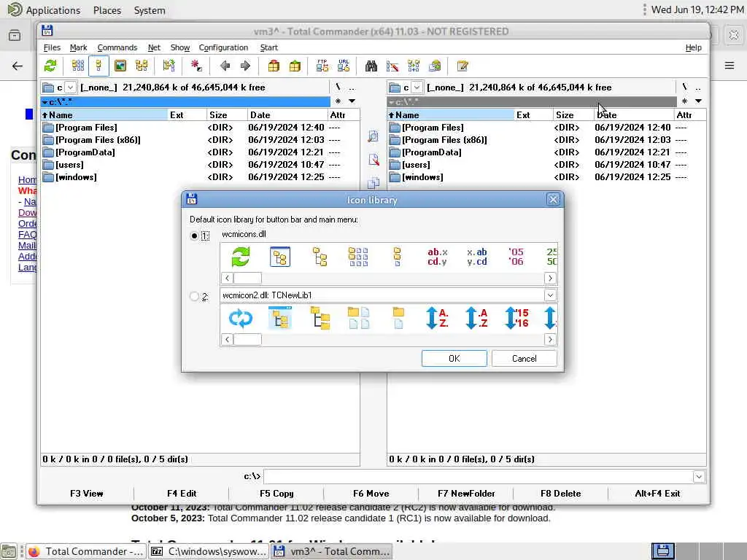The height and width of the screenshot is (560, 747).
Task: Select the '05 '06 date sort icon
Action: point(516,257)
